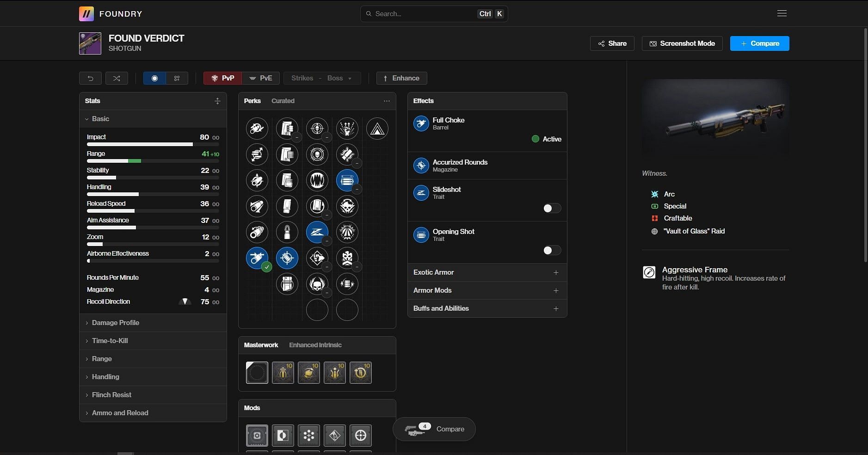Screen dimensions: 868x455
Task: Select the five-dot cluster mod icon
Action: 308,435
